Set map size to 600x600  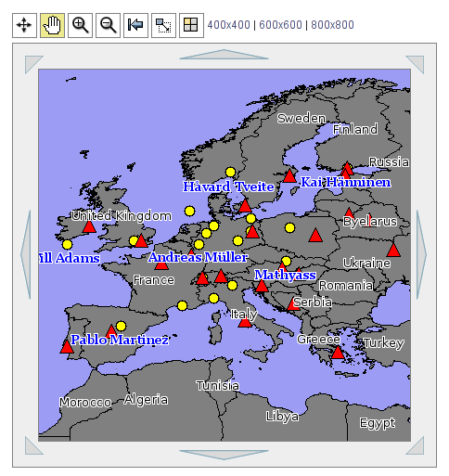(280, 25)
